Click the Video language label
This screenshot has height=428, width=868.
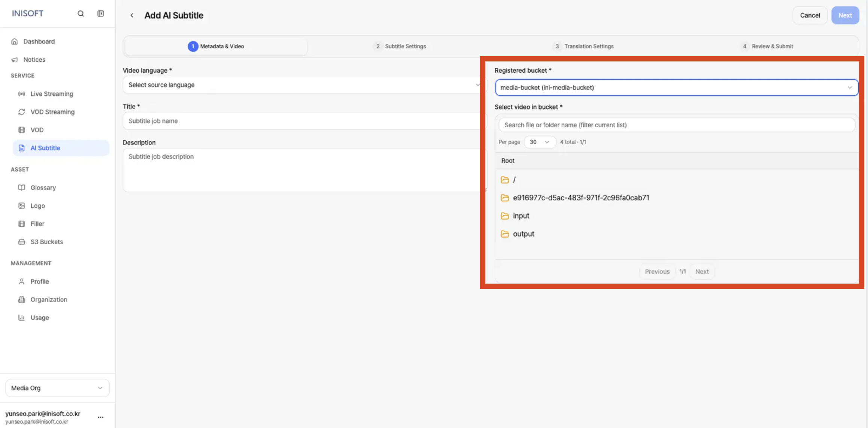tap(147, 70)
